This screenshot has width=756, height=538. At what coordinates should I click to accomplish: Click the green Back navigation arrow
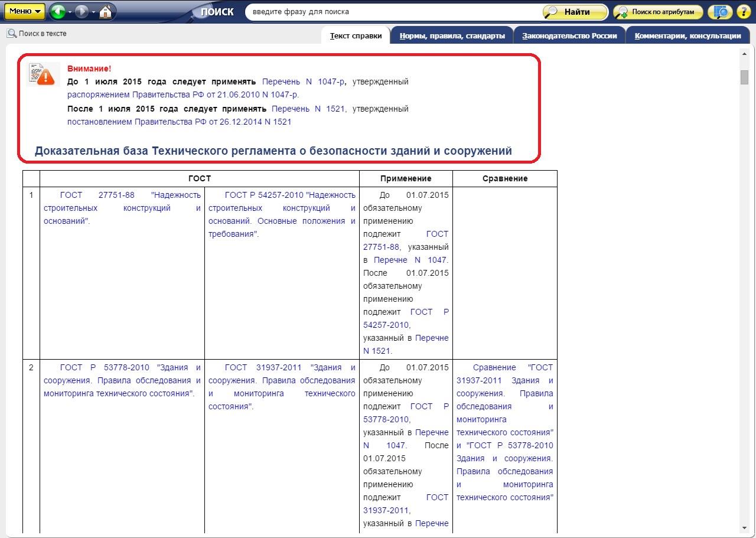[57, 11]
